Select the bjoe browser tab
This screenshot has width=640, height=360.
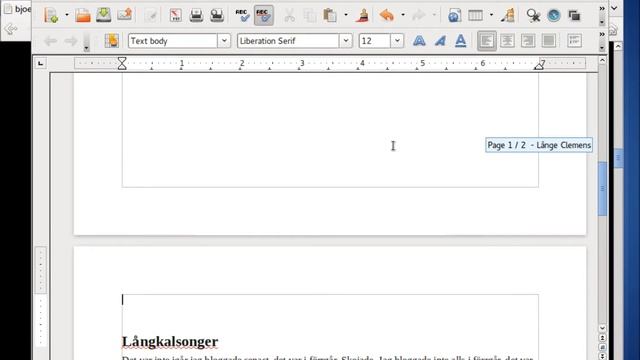click(x=17, y=9)
